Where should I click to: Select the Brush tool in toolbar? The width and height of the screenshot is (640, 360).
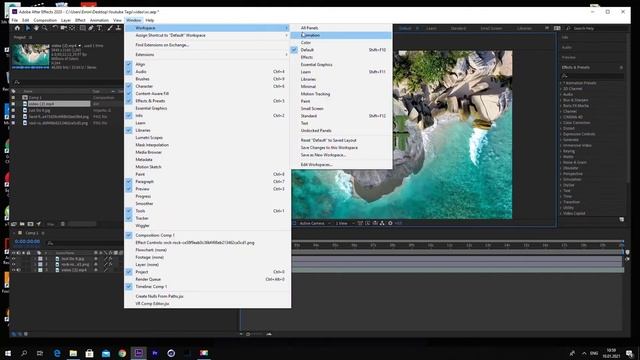pos(110,28)
